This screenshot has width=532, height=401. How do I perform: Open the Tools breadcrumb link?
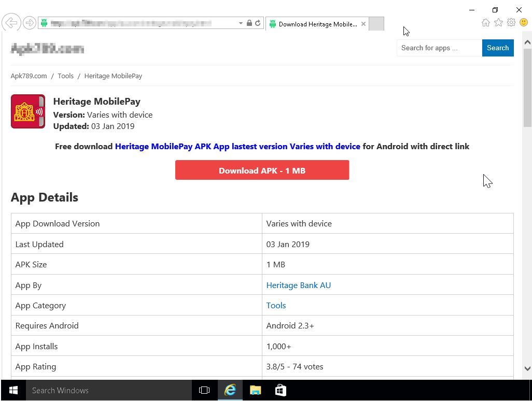[x=65, y=76]
